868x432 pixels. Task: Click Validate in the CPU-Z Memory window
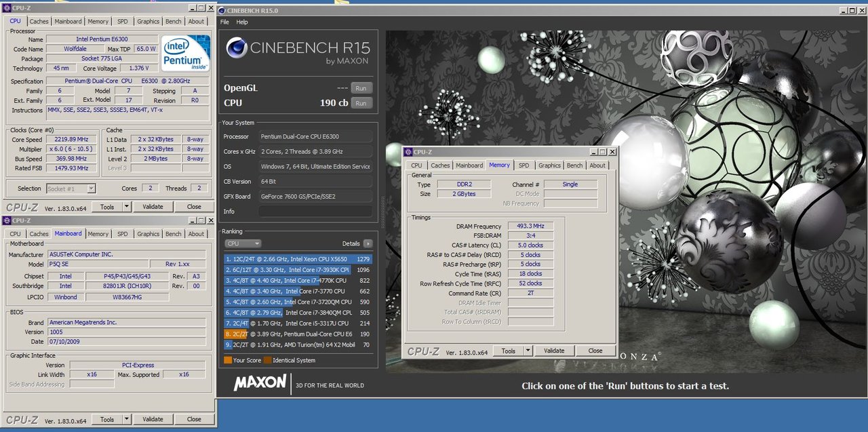554,351
